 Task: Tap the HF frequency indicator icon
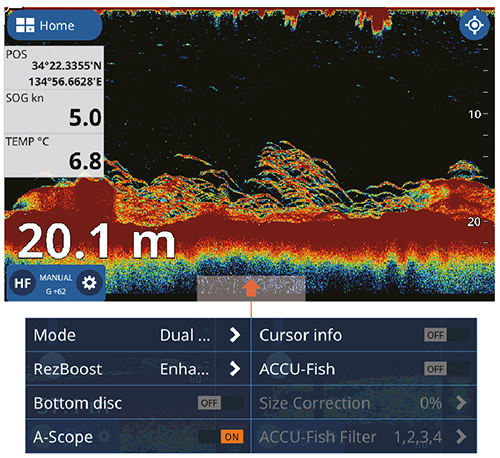coord(23,283)
